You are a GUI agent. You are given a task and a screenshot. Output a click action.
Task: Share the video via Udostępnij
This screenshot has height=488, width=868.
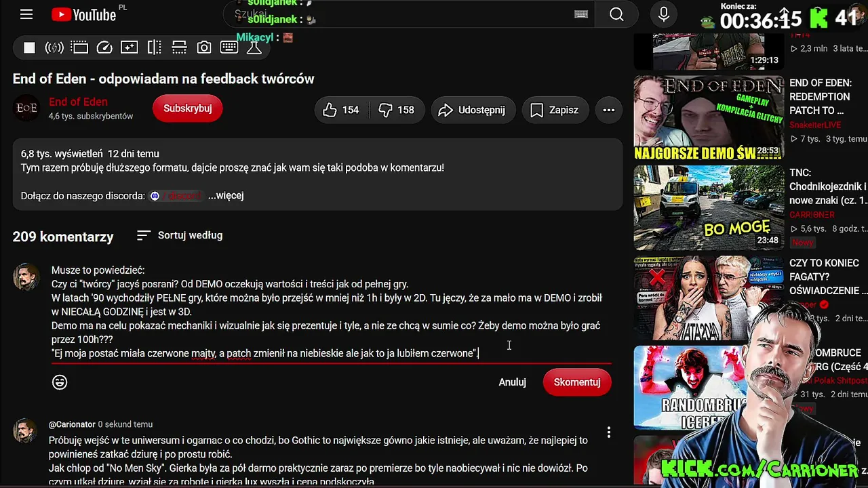pyautogui.click(x=473, y=110)
